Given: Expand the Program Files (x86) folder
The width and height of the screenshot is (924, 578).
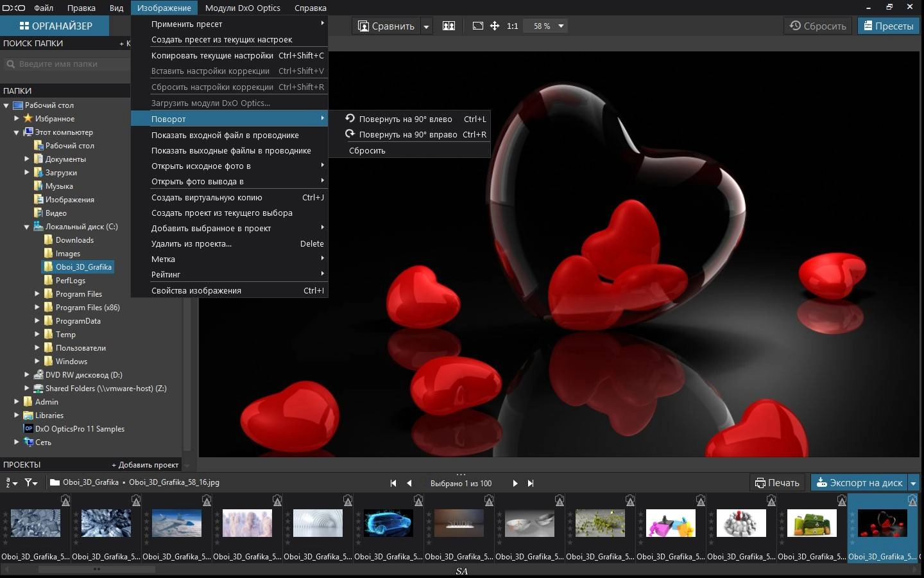Looking at the screenshot, I should (x=37, y=307).
